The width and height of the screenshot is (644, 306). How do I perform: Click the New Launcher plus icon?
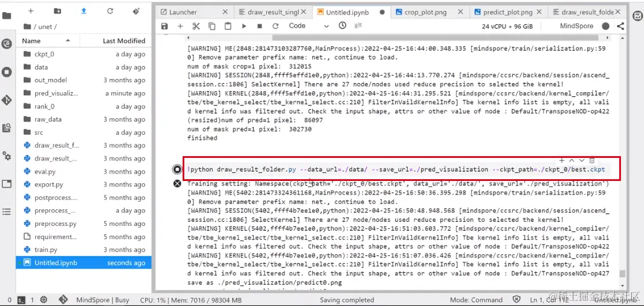[x=31, y=11]
